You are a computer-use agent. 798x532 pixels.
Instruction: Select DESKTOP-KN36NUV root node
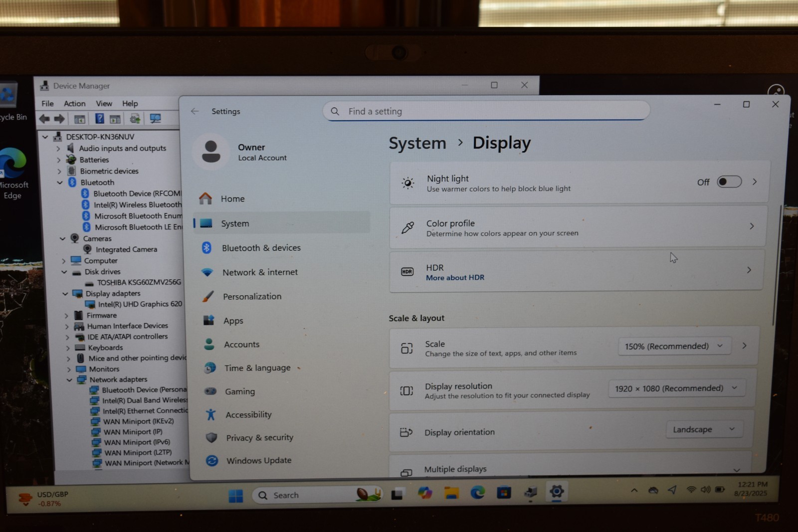[94, 137]
